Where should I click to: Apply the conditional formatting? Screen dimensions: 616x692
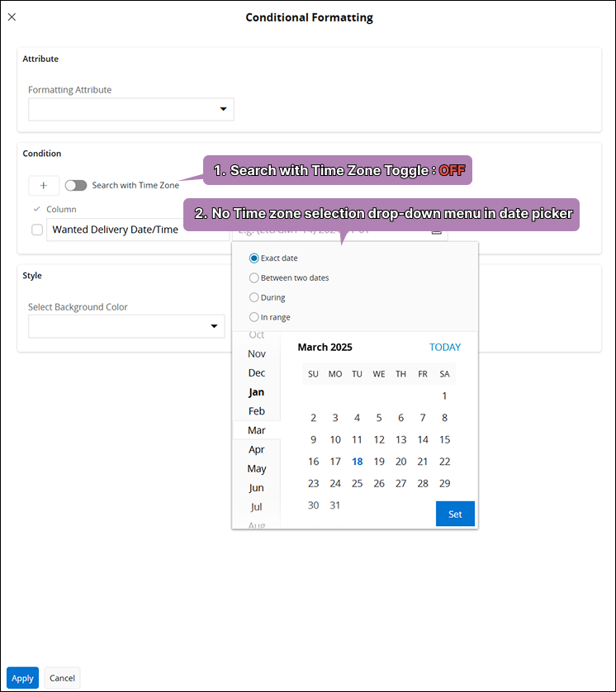click(x=22, y=678)
